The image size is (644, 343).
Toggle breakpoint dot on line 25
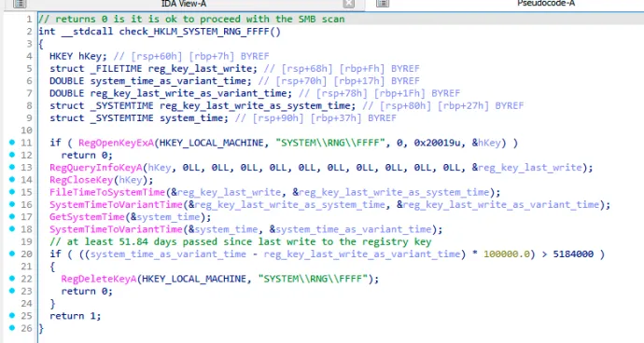[12, 315]
